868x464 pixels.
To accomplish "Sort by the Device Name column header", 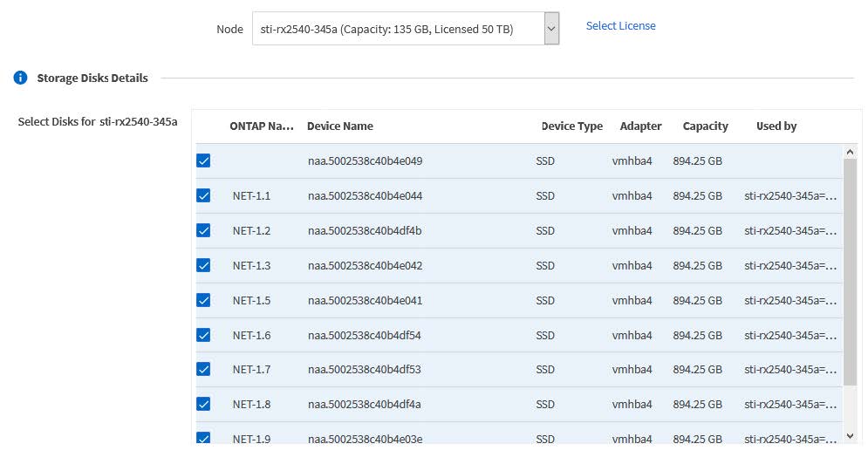I will point(339,126).
